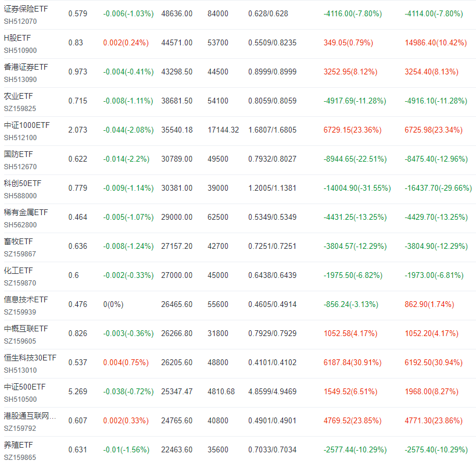Click stock code SZ159865

(20, 458)
